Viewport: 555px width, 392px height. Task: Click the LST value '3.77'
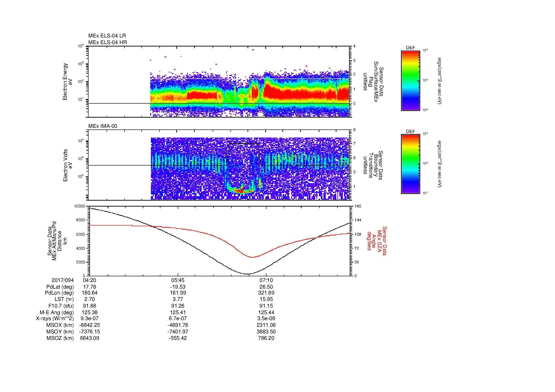[x=178, y=299]
